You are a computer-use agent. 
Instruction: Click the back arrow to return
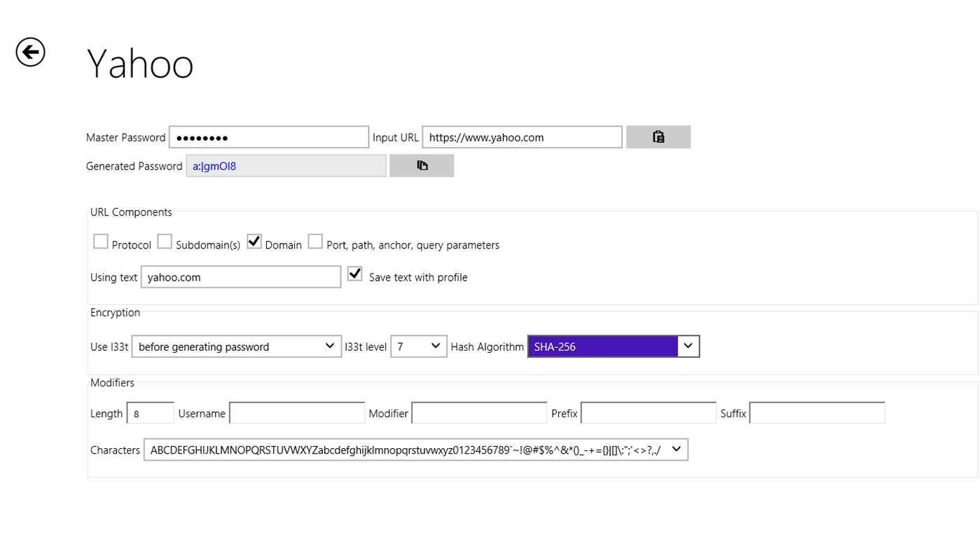click(x=29, y=52)
